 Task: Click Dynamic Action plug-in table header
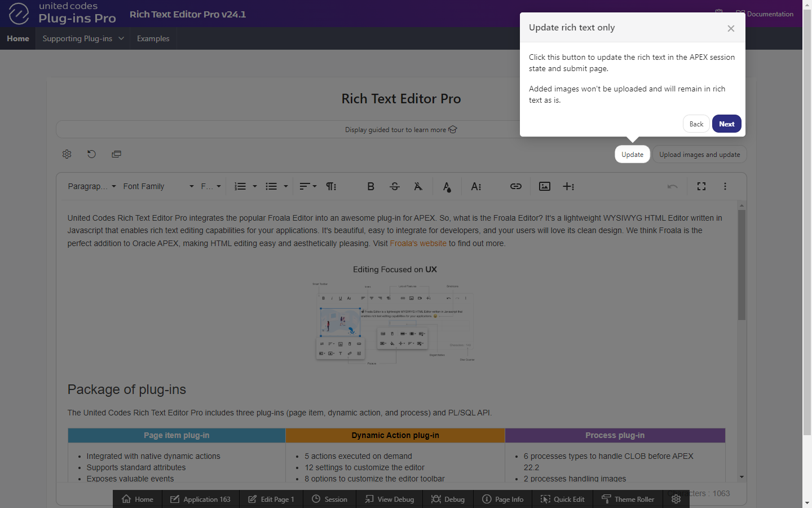(395, 435)
